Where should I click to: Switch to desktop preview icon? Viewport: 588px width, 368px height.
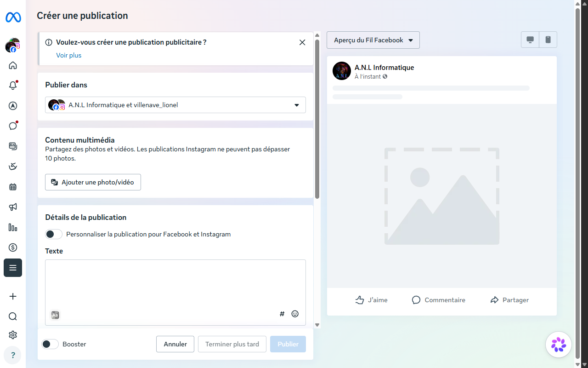pyautogui.click(x=530, y=40)
